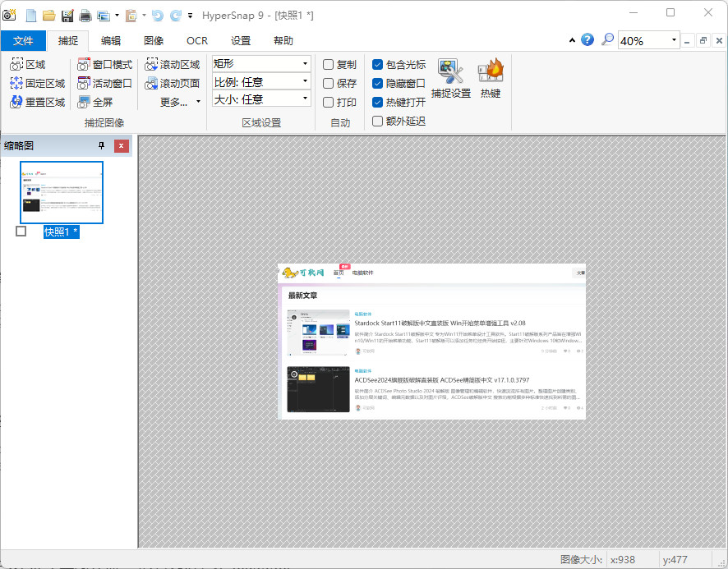Capture a scrolling page (滚动页面)
The height and width of the screenshot is (569, 728).
pyautogui.click(x=172, y=83)
